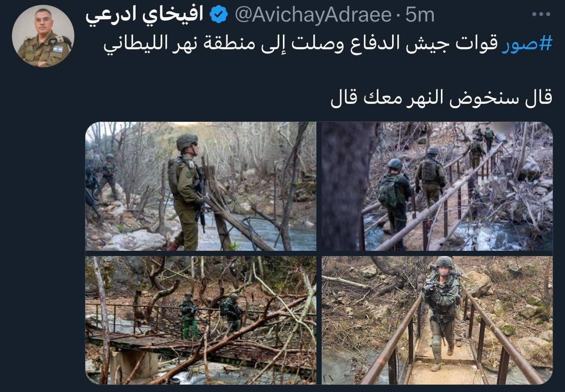The width and height of the screenshot is (565, 392).
Task: Click the tweet line قال سنخوض النهر معك قال
Action: 441,98
